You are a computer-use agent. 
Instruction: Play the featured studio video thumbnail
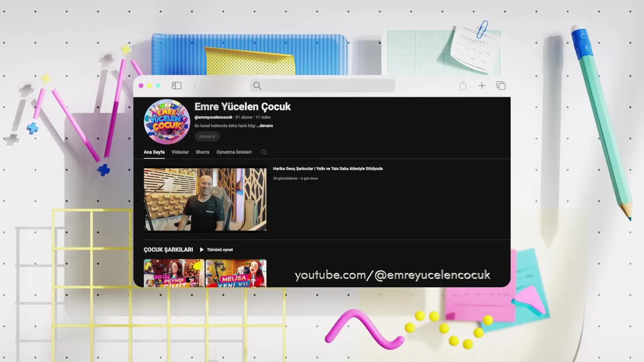pyautogui.click(x=205, y=199)
